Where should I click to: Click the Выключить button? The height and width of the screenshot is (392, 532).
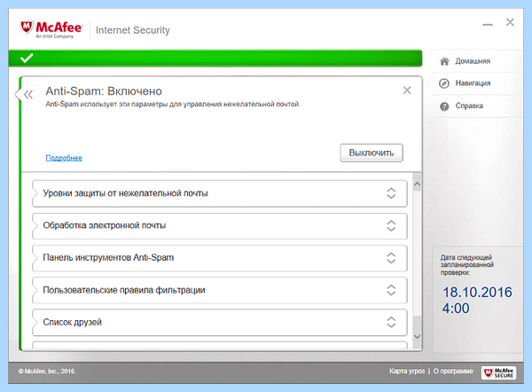click(372, 153)
